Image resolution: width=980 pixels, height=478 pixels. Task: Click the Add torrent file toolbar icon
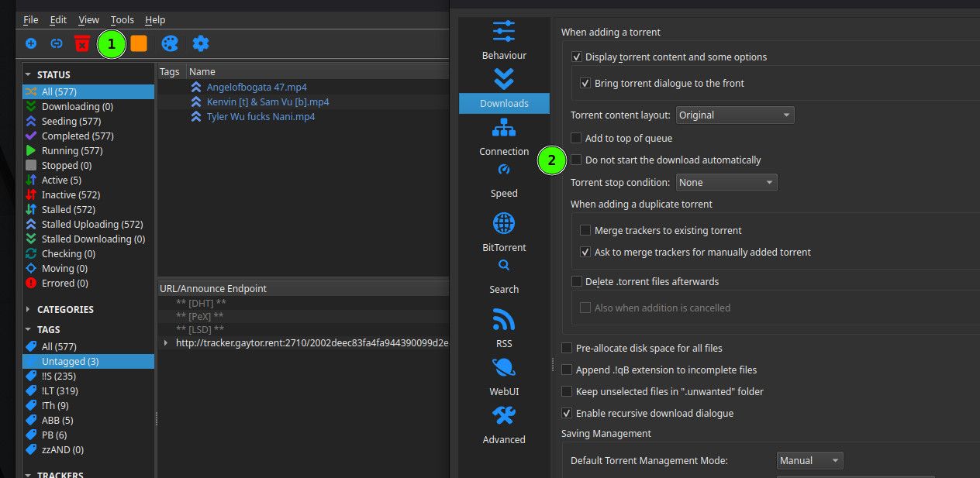[31, 44]
